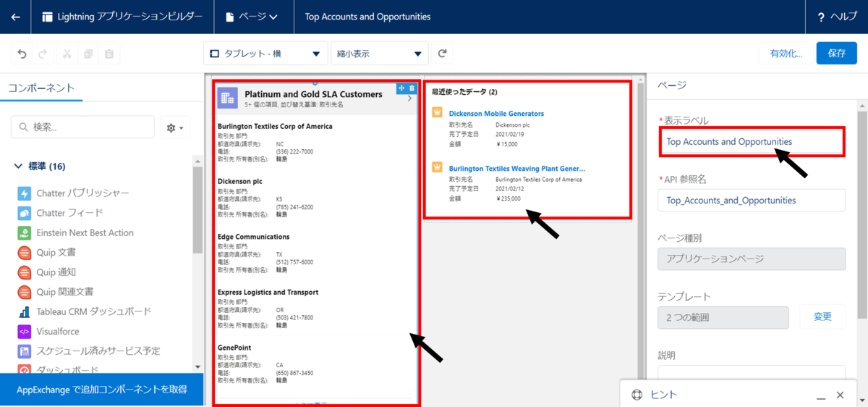Image resolution: width=868 pixels, height=407 pixels.
Task: Click the Platinum and Gold SLA Customers title
Action: coord(313,94)
